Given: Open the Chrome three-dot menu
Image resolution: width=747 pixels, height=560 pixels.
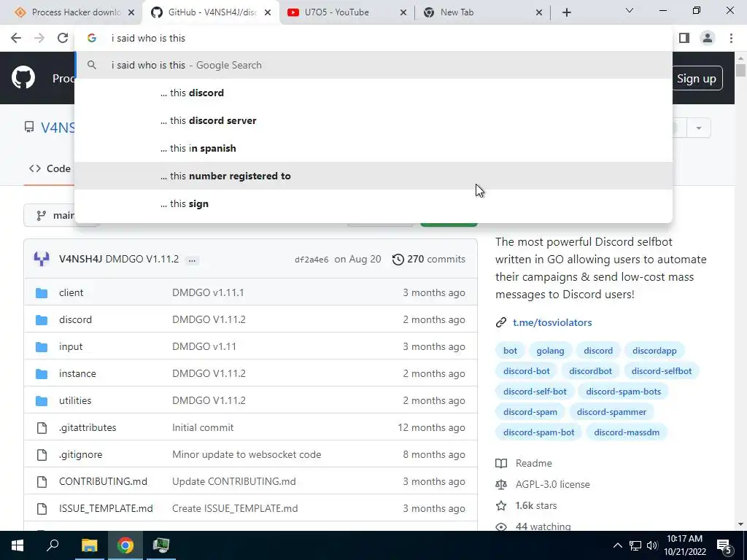Looking at the screenshot, I should 731,38.
